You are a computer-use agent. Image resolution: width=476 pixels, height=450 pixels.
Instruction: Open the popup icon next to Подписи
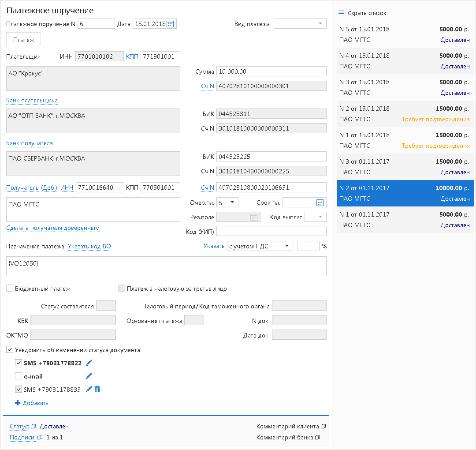click(40, 437)
